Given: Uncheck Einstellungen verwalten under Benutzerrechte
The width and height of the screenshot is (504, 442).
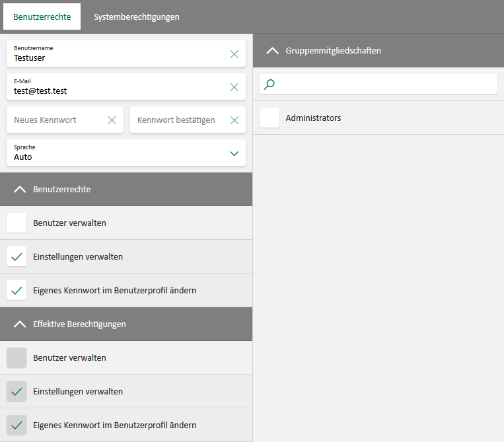Looking at the screenshot, I should 17,257.
